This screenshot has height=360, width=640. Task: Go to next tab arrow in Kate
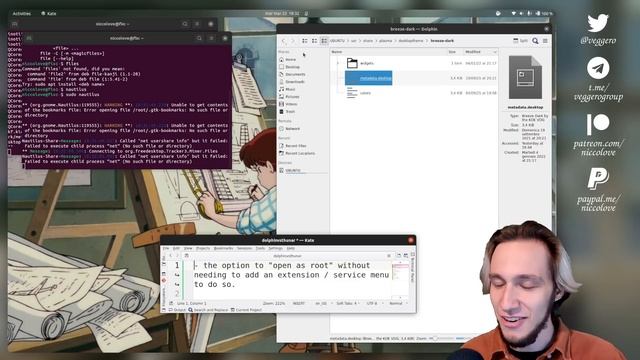coord(177,256)
